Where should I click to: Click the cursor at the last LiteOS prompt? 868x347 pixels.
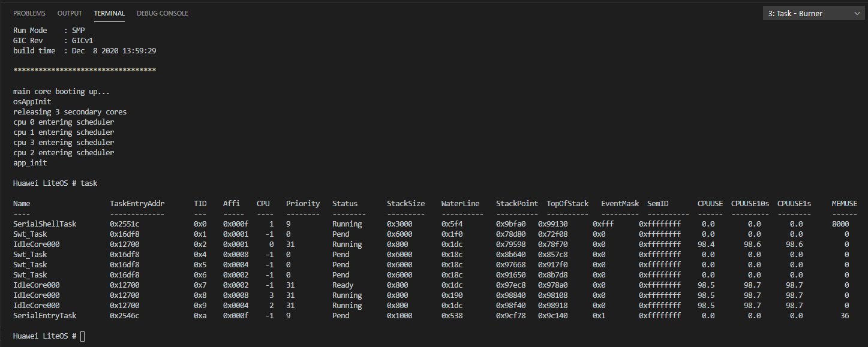pos(82,336)
